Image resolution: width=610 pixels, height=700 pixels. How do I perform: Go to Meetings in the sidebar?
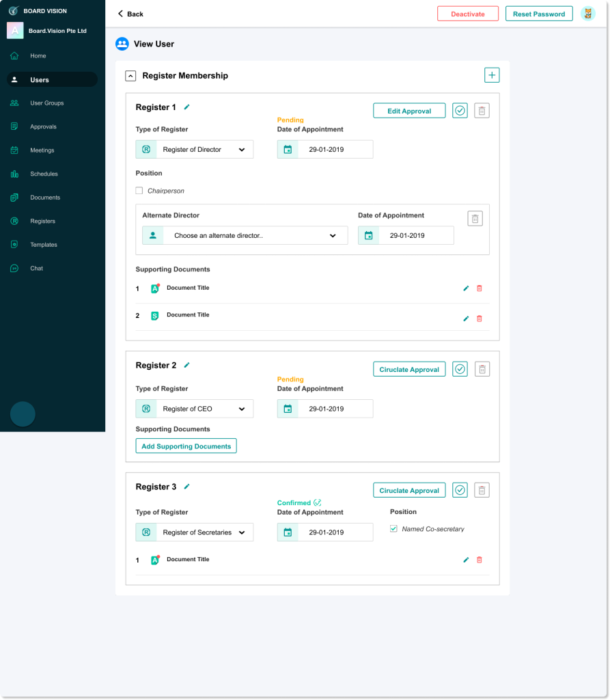tap(42, 150)
